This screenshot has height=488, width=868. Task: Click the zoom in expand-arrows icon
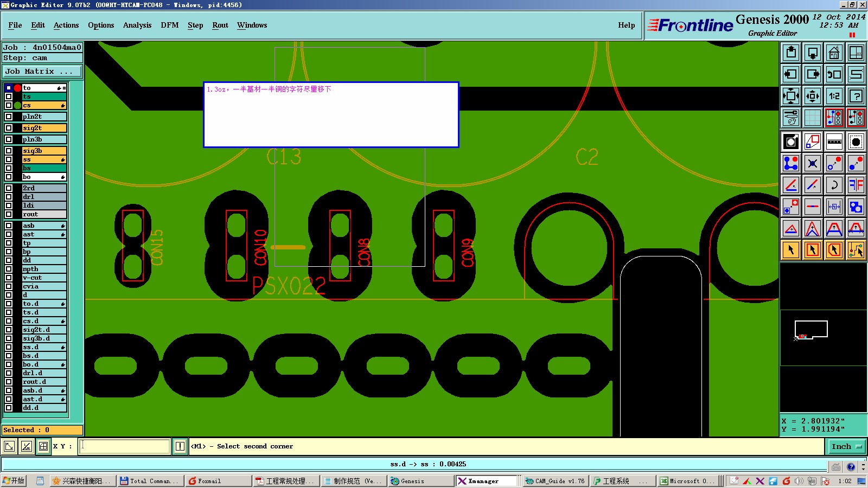tap(791, 96)
